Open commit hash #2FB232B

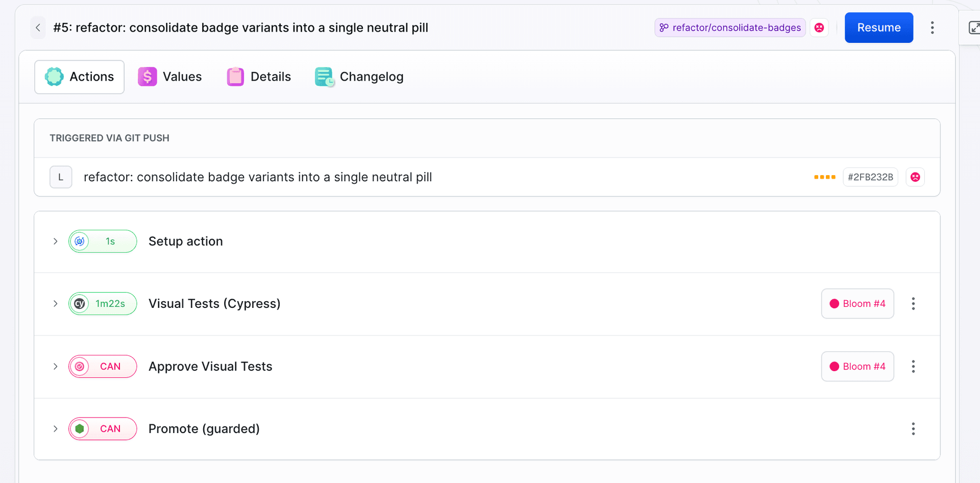[x=870, y=177]
